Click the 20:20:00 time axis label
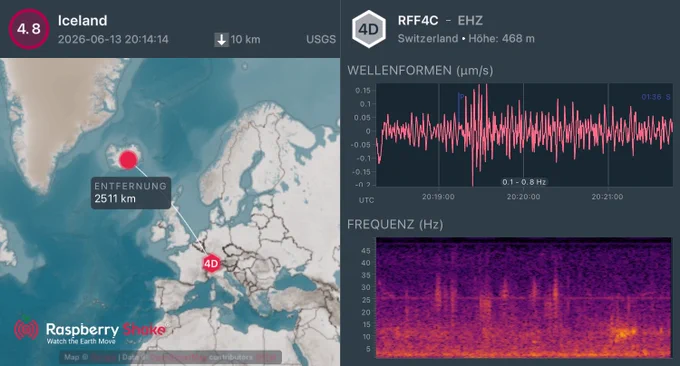Viewport: 680px width, 366px height. [523, 196]
